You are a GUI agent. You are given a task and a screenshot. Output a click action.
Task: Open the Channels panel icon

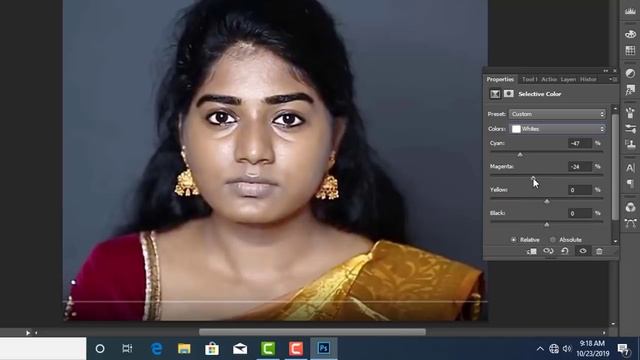coord(630,207)
